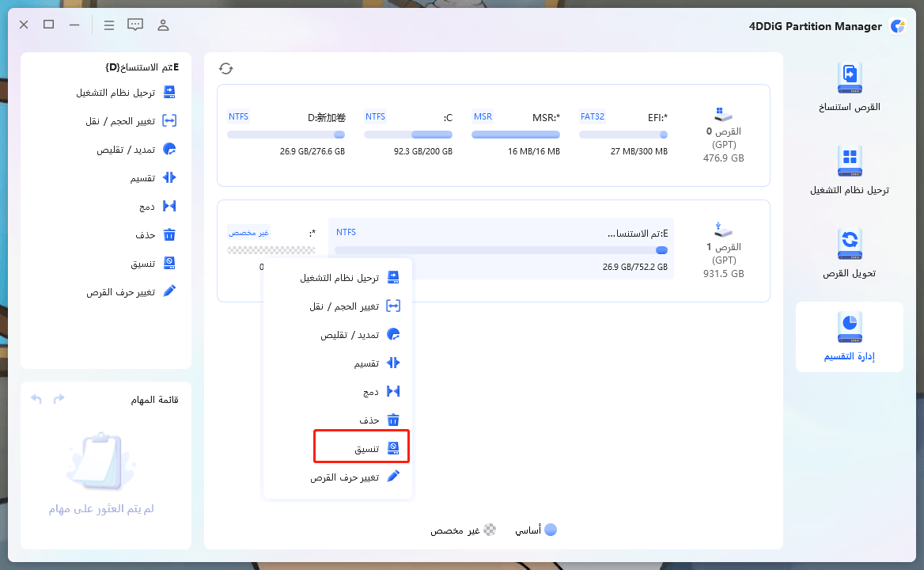Choose تنسيق (Format) from the context menu

pos(361,447)
